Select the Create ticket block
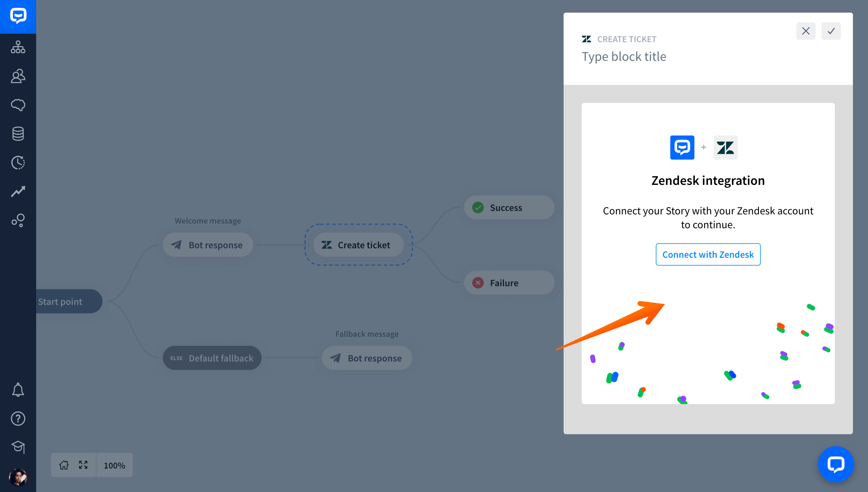The height and width of the screenshot is (492, 868). tap(358, 245)
